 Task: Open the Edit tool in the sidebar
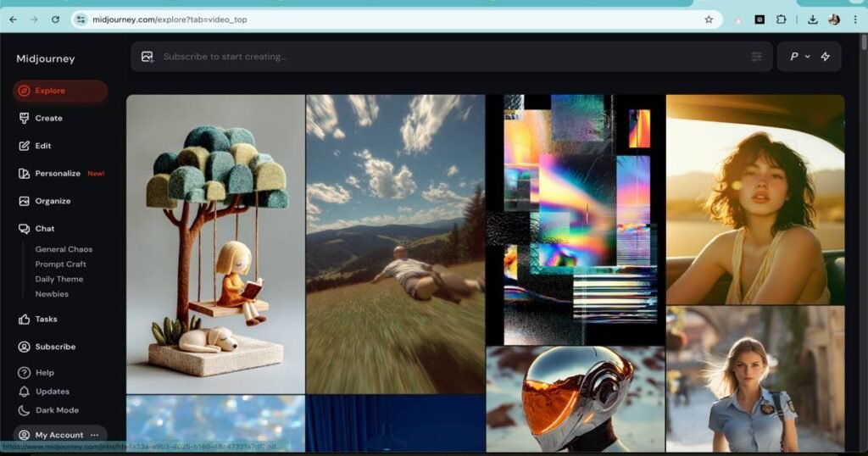[x=25, y=146]
